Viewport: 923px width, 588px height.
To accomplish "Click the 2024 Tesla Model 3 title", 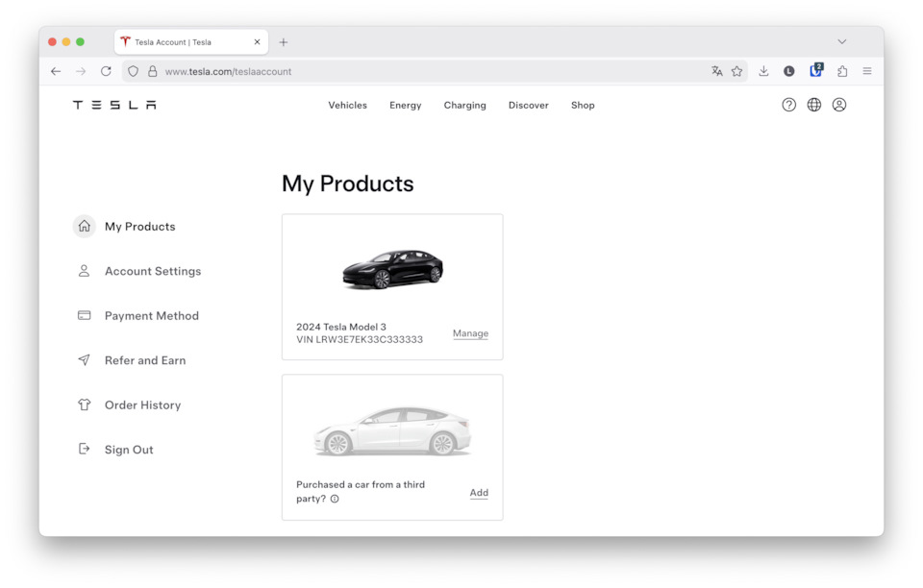I will [341, 327].
